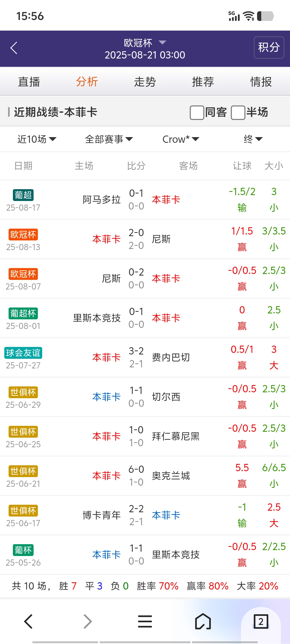This screenshot has width=290, height=644.
Task: Open the Crow* company dropdown
Action: coord(181,139)
